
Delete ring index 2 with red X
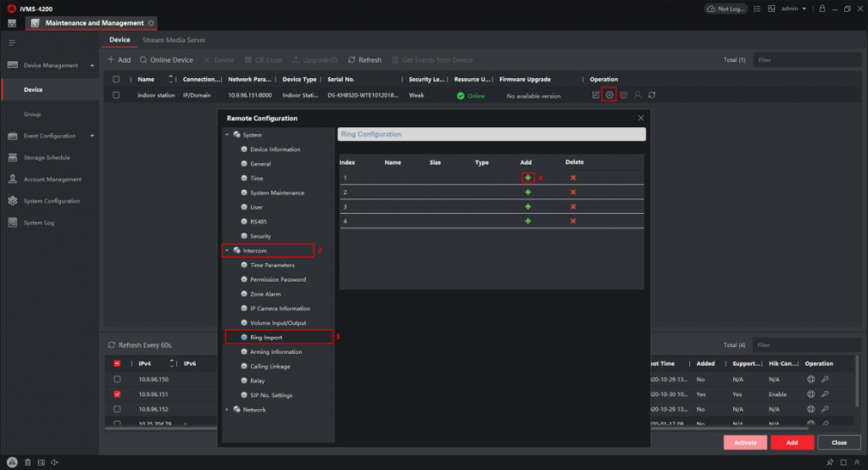[x=573, y=193]
